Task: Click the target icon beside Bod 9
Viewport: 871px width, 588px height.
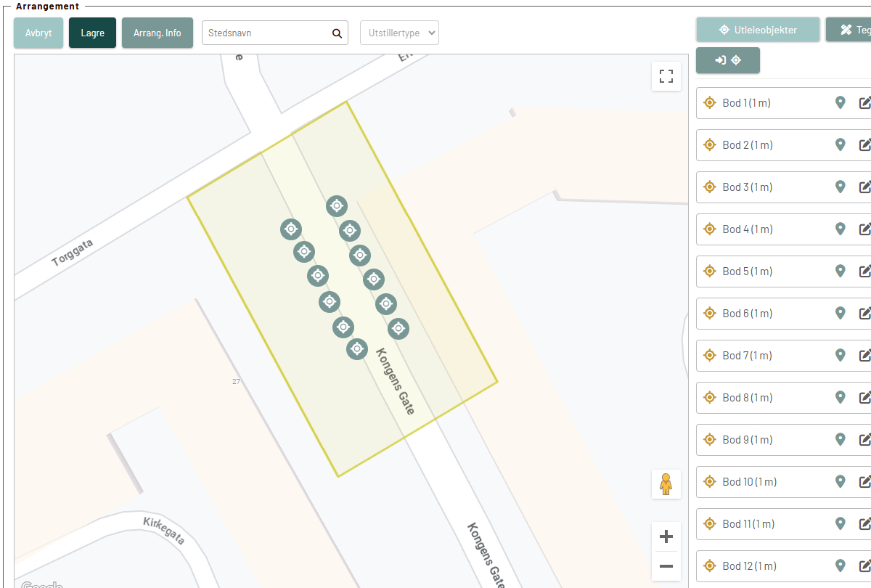Action: [710, 440]
